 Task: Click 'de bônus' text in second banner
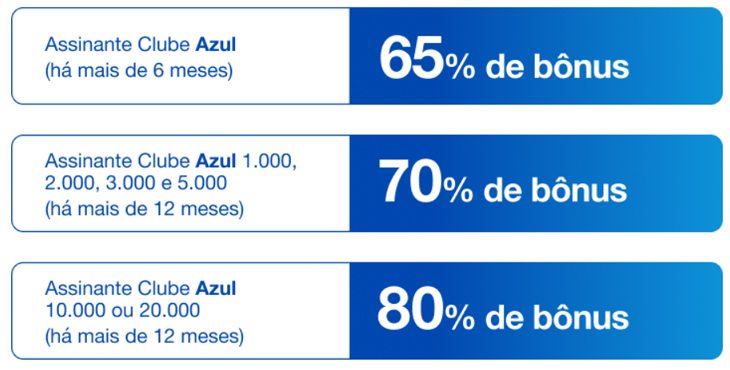point(555,191)
